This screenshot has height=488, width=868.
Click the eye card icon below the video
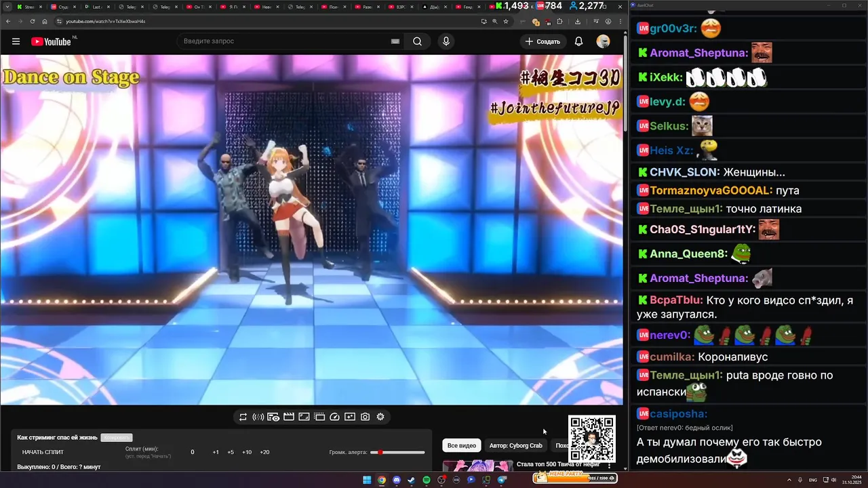273,417
